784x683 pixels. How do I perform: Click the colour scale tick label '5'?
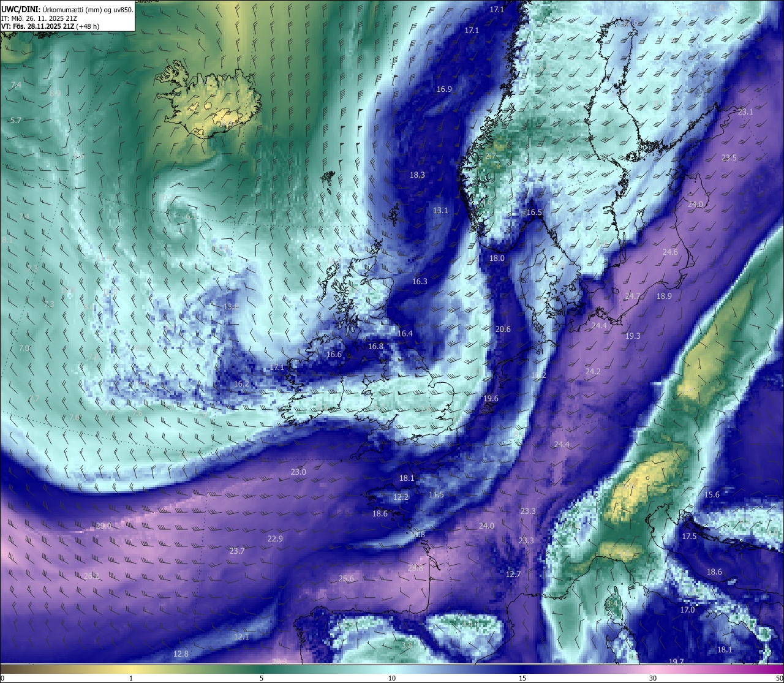tap(262, 678)
